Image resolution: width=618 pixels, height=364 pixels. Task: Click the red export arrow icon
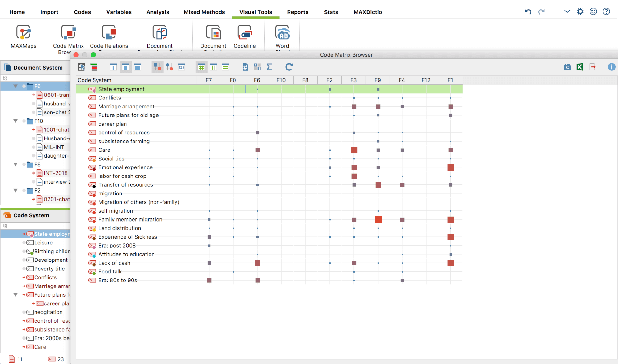point(592,67)
